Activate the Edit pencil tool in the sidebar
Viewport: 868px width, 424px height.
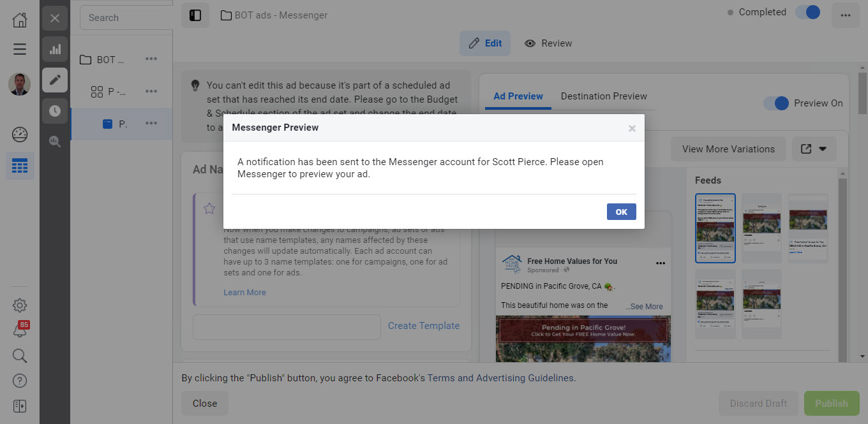coord(55,80)
